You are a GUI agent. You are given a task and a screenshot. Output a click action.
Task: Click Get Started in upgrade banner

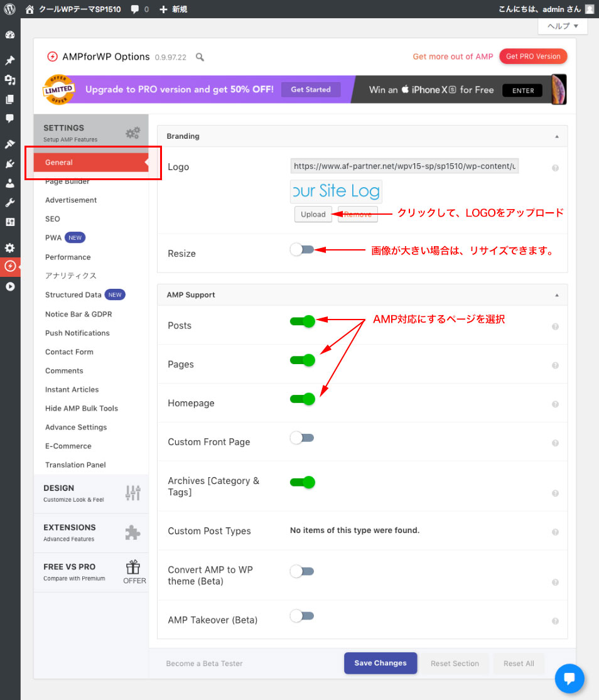point(311,89)
